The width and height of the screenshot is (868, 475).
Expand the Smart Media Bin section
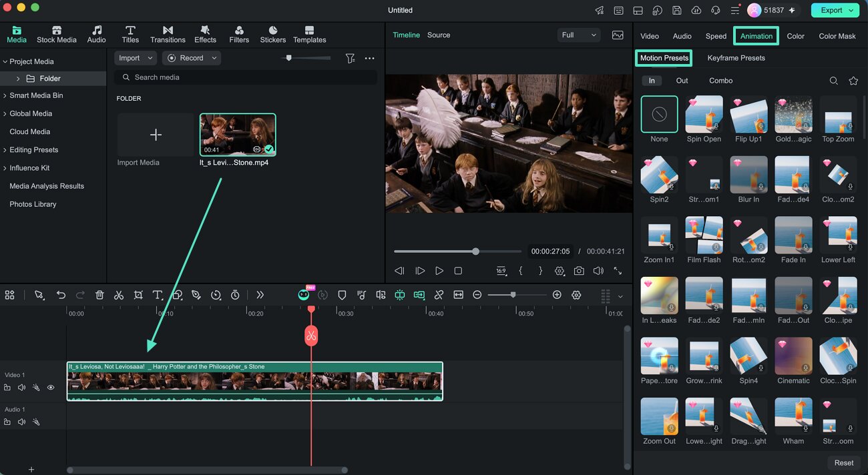click(x=5, y=95)
